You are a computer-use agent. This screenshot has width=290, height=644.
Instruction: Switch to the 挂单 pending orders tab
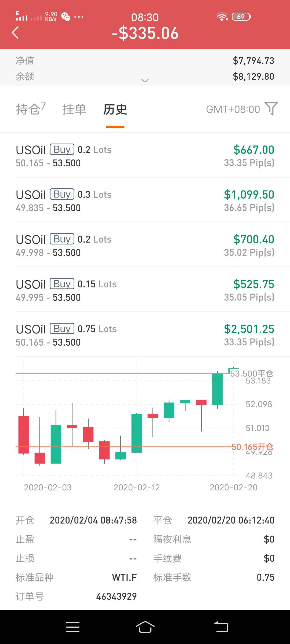(x=74, y=109)
